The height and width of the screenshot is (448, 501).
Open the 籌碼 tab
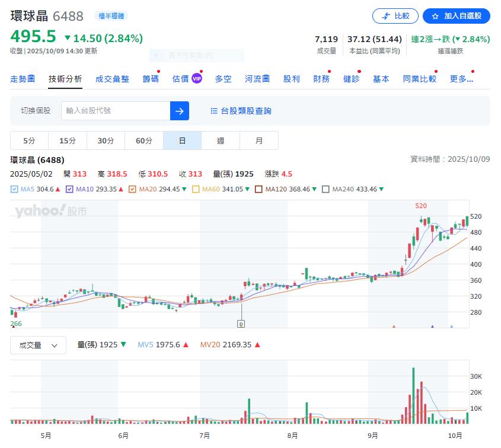(x=151, y=79)
